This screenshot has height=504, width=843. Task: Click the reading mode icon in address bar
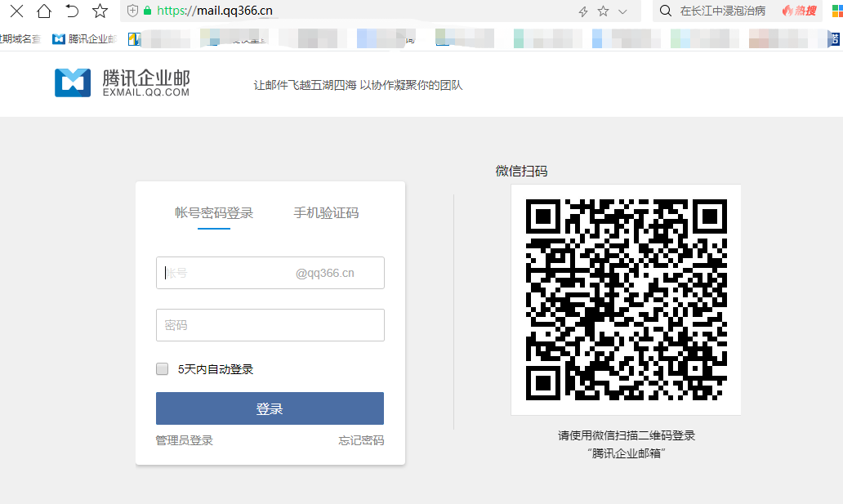131,12
